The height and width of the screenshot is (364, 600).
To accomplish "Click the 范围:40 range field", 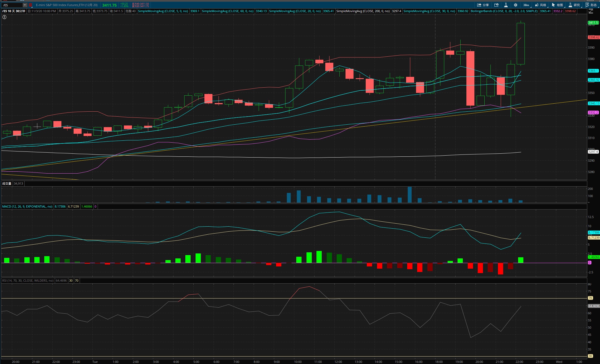I will (130, 11).
